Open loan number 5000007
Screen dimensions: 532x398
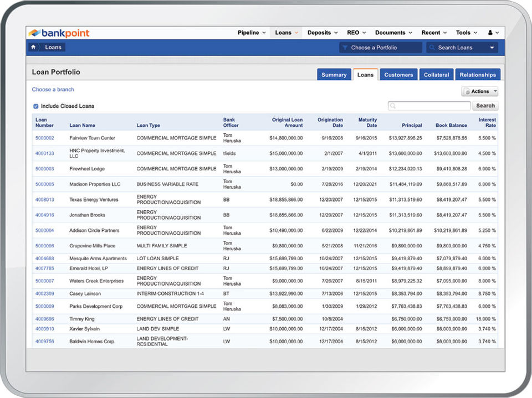(x=45, y=281)
